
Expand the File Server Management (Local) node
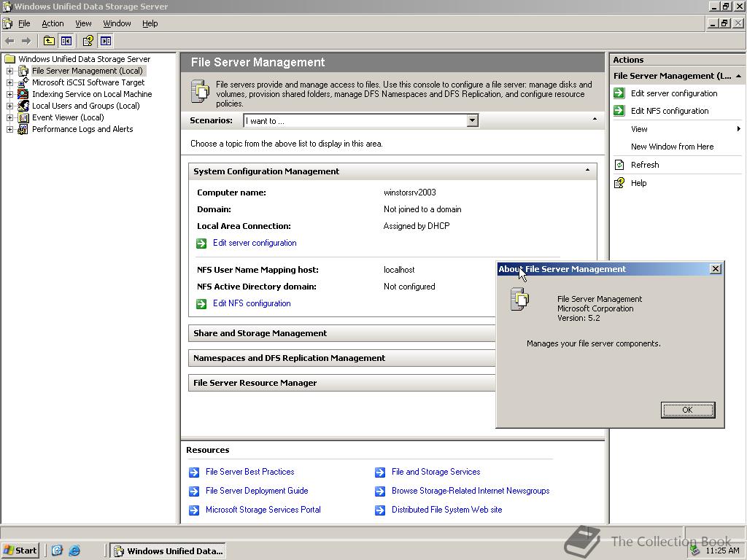click(9, 71)
